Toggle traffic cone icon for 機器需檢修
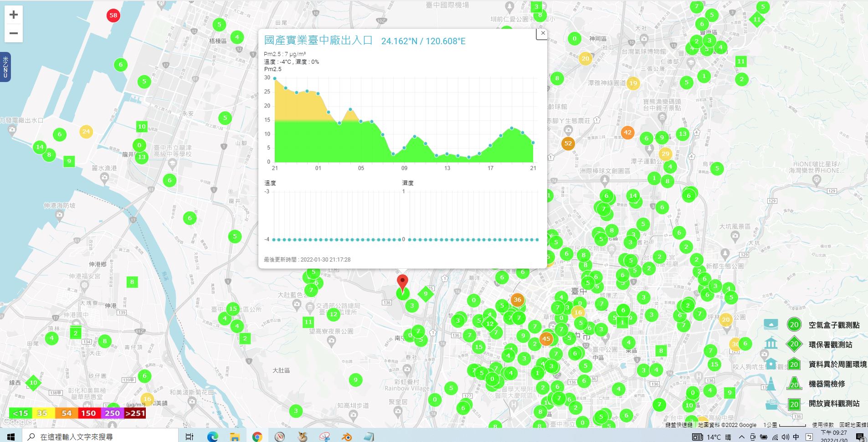The width and height of the screenshot is (868, 442). pyautogui.click(x=771, y=384)
